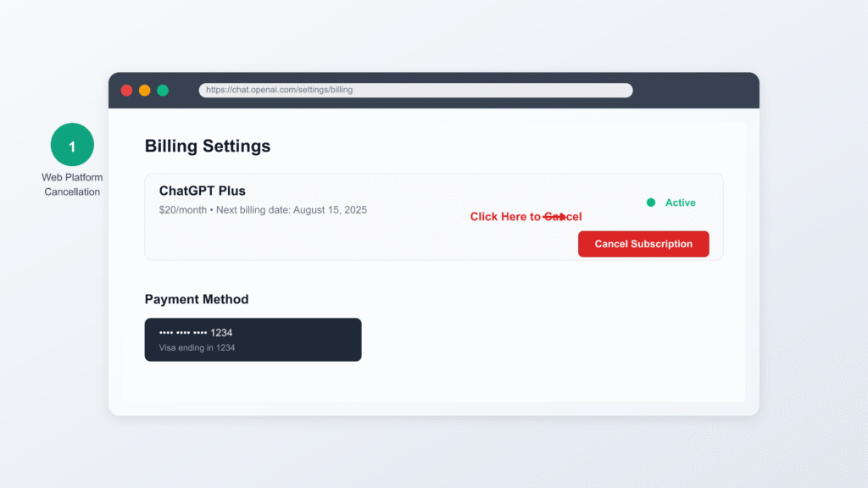Click the Active status label
The width and height of the screenshot is (868, 488).
pyautogui.click(x=680, y=202)
